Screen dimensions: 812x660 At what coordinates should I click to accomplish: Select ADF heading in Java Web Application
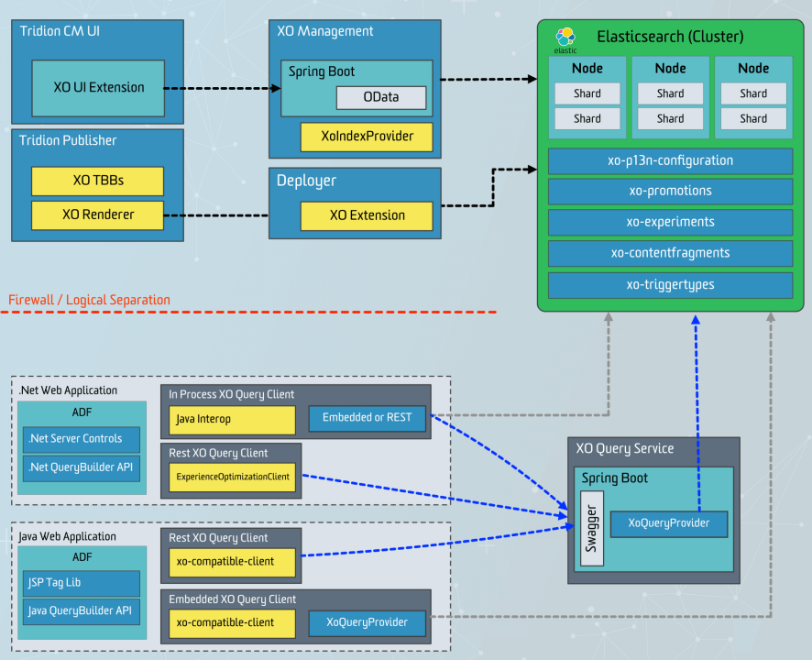82,557
